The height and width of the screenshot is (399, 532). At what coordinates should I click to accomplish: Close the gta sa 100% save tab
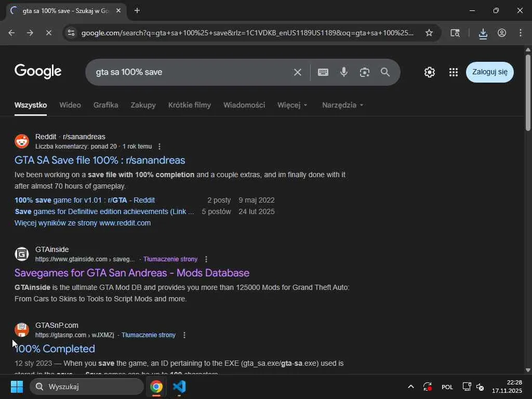pos(118,10)
